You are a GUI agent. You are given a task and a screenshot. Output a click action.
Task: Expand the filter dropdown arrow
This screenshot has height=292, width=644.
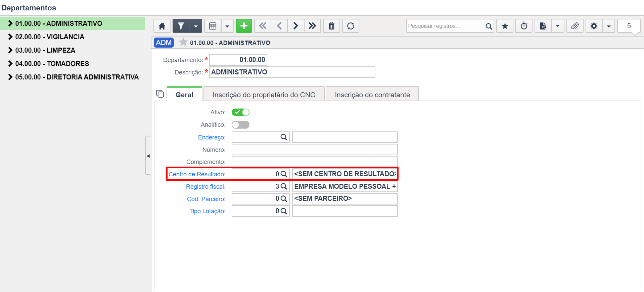[196, 26]
